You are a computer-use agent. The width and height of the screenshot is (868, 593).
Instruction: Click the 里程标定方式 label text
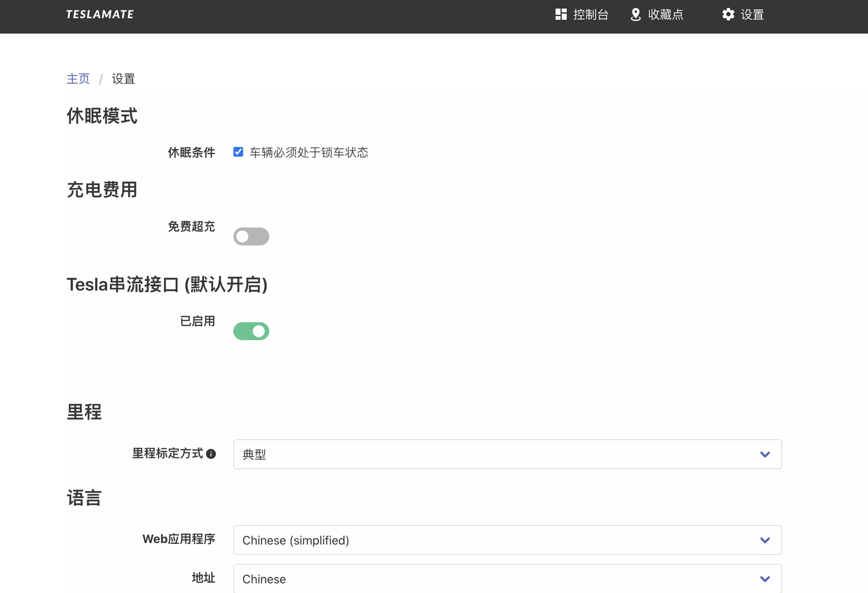tap(168, 453)
